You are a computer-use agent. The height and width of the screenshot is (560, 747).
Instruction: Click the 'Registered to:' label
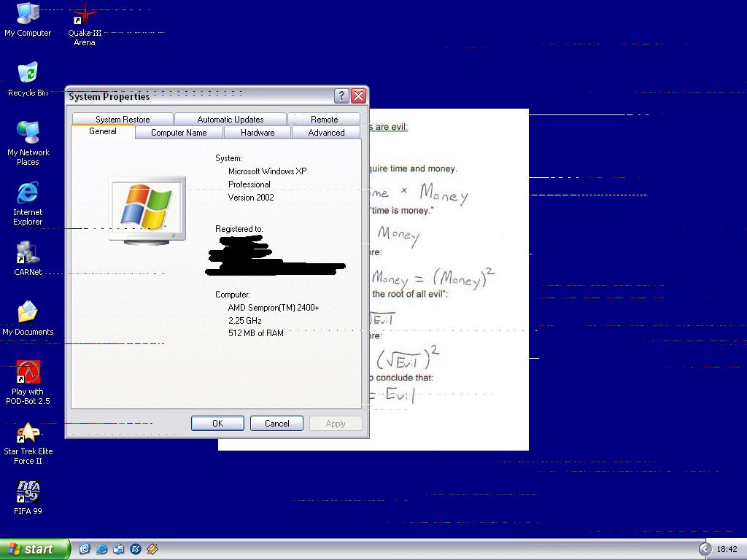coord(239,228)
